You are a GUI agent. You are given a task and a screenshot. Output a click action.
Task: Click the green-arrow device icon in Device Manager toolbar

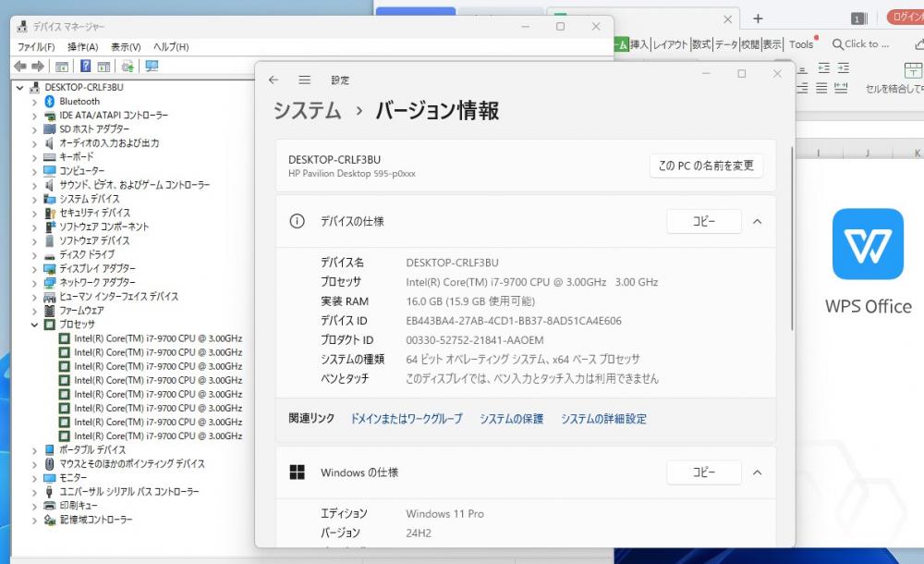point(128,66)
